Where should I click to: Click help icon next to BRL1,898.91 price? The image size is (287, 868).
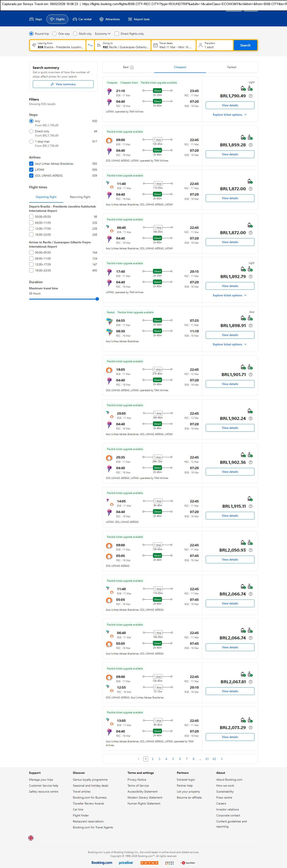250,326
